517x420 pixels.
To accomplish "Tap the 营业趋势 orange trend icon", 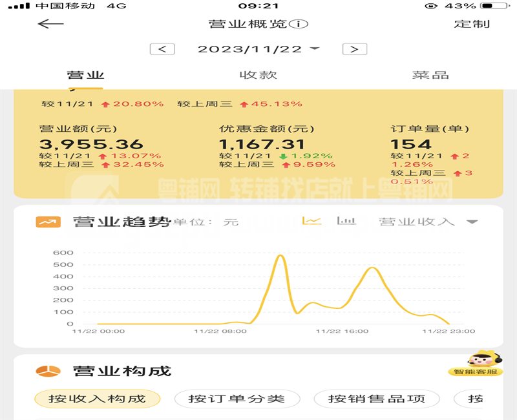I will click(x=48, y=222).
